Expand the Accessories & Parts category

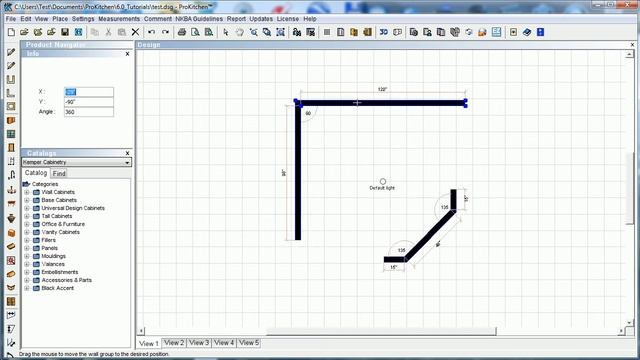[27, 280]
